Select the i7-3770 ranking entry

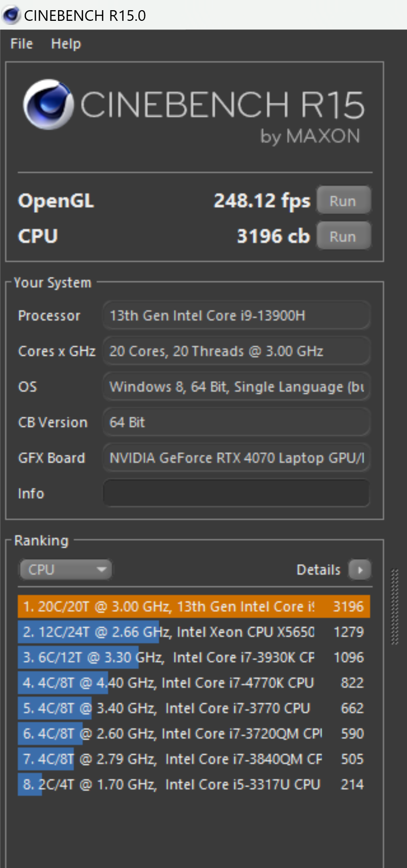194,708
